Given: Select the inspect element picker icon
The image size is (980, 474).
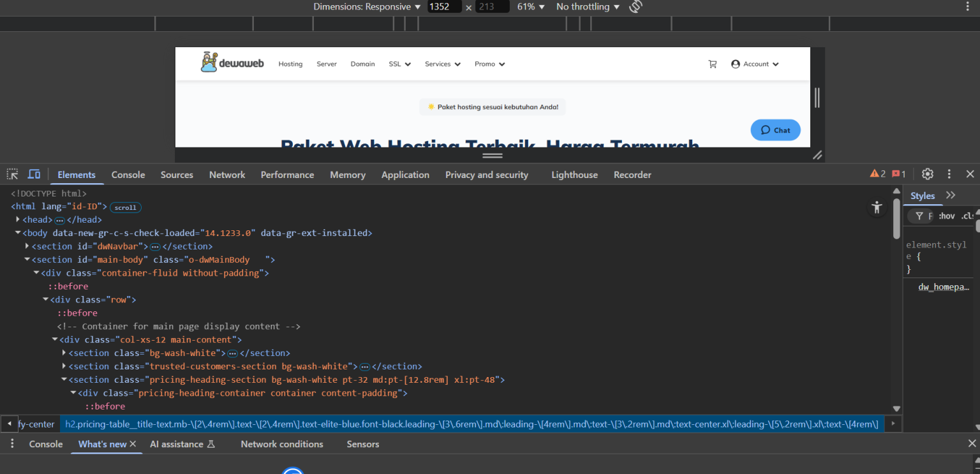Looking at the screenshot, I should [x=11, y=174].
